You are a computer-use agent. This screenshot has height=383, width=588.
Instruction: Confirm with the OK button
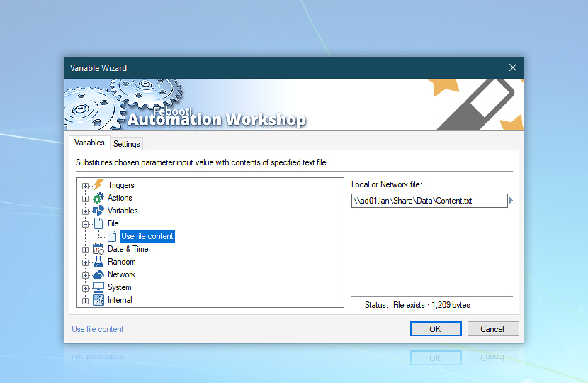[436, 329]
